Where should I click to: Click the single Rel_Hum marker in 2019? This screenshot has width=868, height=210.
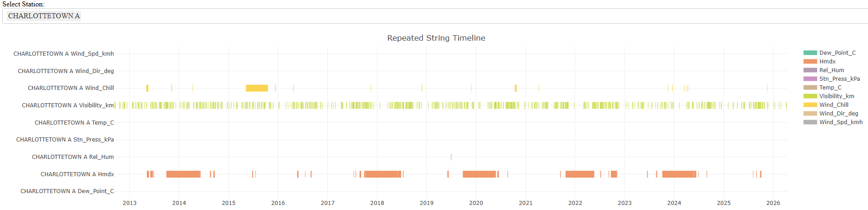point(451,157)
